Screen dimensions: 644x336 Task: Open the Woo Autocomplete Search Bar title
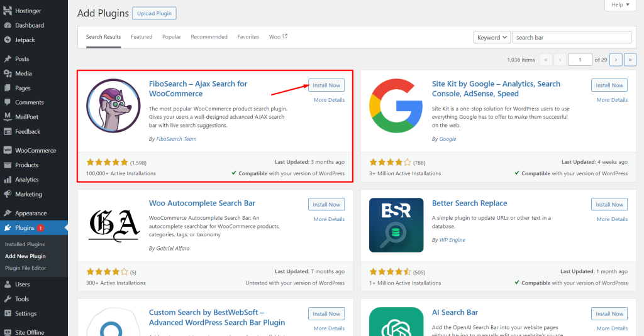tap(202, 203)
